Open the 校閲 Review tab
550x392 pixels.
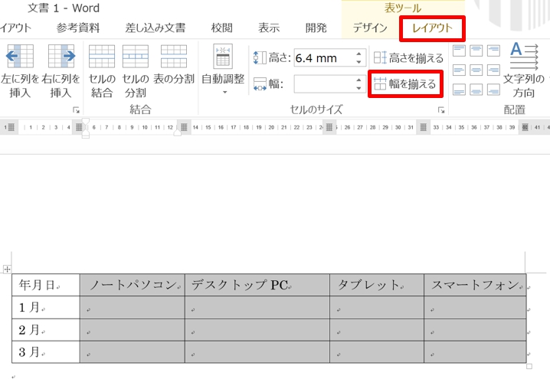[221, 28]
